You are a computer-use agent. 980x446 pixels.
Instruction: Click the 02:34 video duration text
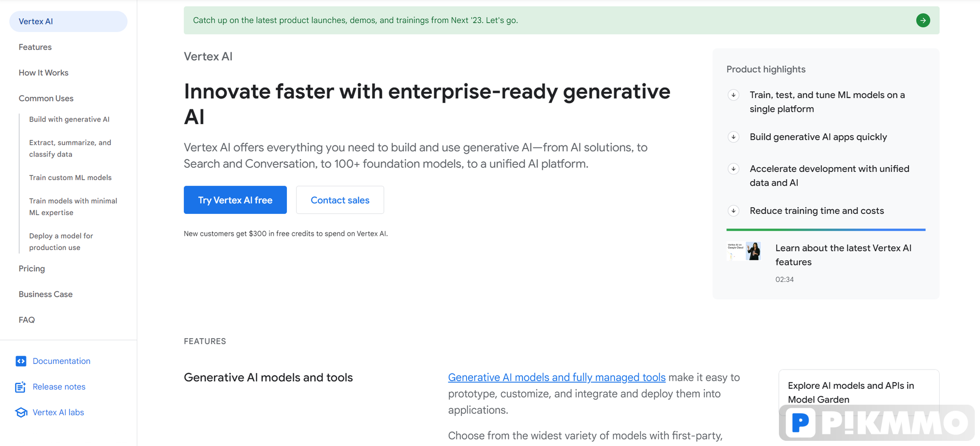coord(785,280)
